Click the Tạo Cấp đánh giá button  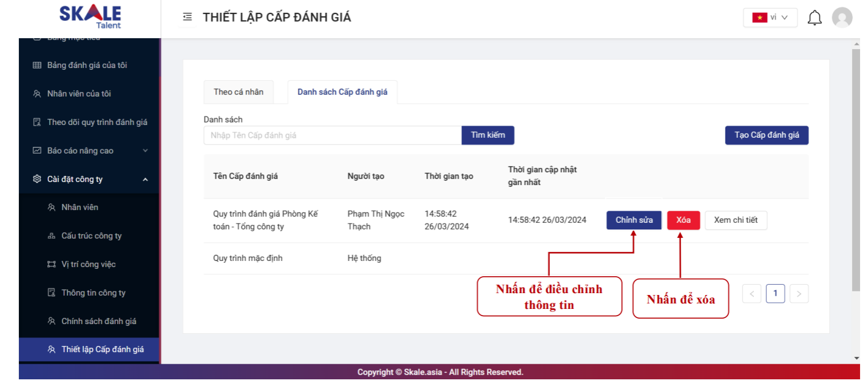[766, 135]
